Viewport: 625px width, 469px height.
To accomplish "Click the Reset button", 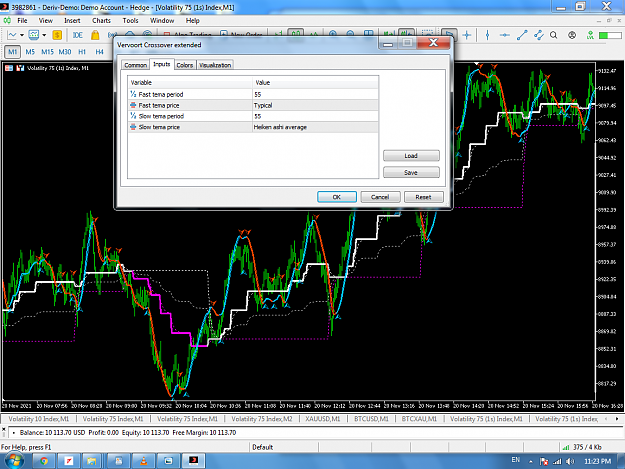I will (x=424, y=197).
